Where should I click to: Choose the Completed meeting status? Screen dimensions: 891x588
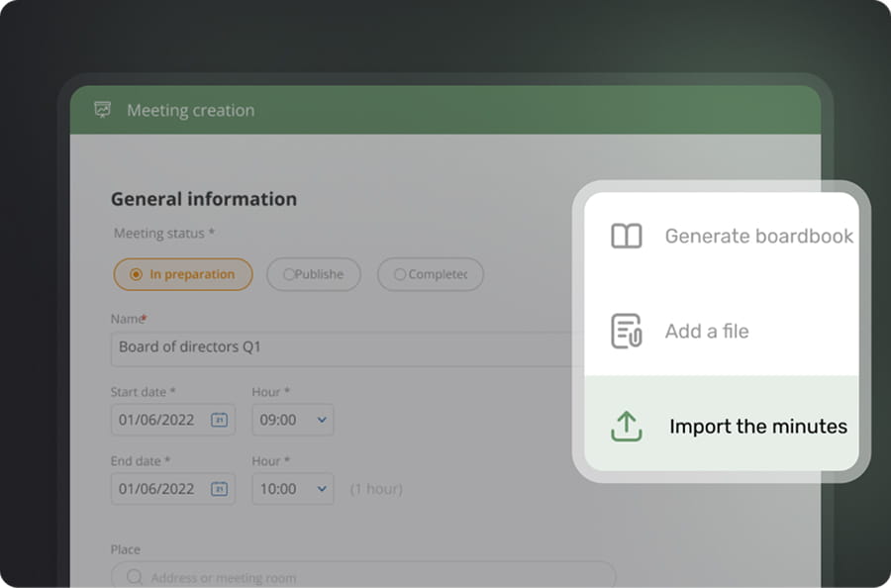click(x=430, y=274)
